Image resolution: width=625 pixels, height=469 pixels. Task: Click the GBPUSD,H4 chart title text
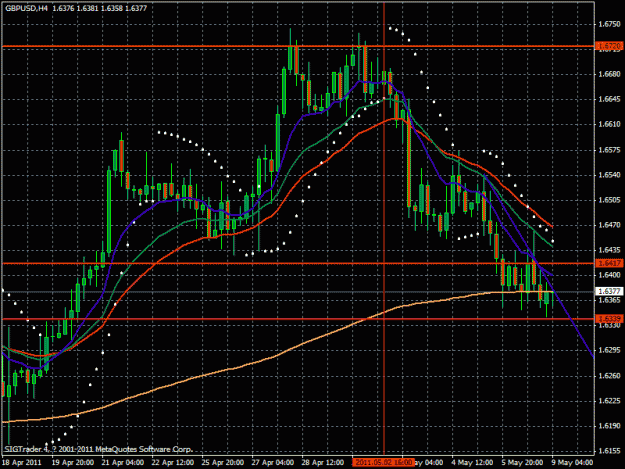tap(26, 8)
